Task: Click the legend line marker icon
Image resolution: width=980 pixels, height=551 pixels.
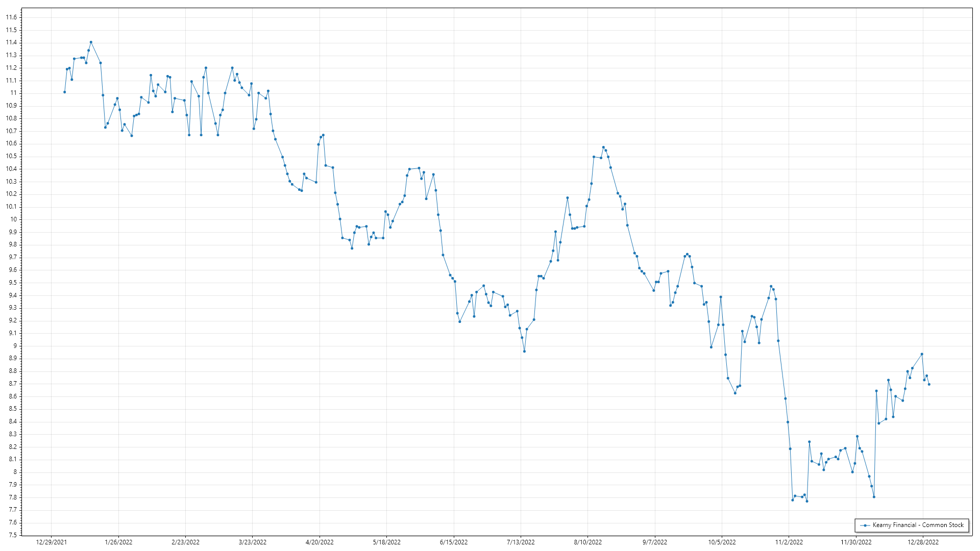Action: (865, 525)
